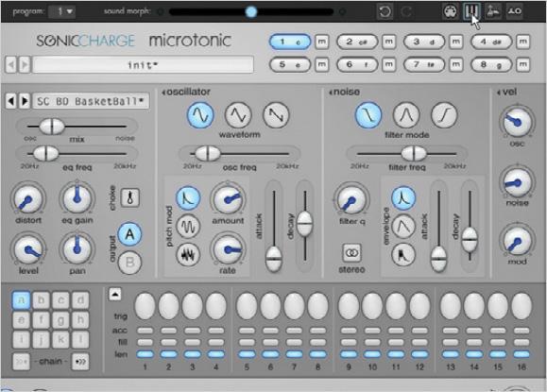Select drum channel 8
547x392 pixels.
(x=491, y=64)
